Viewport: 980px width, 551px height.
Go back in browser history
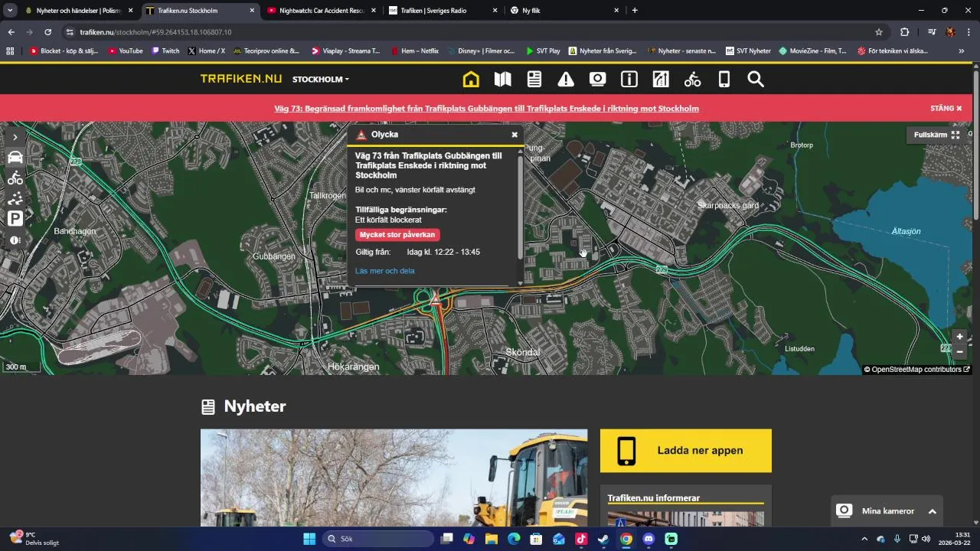point(11,32)
